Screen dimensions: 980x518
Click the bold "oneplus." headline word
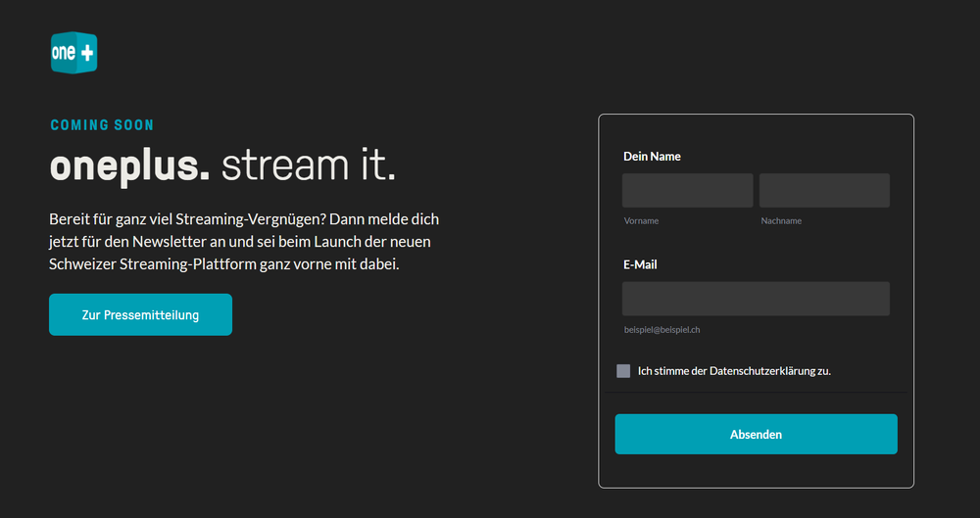(130, 166)
